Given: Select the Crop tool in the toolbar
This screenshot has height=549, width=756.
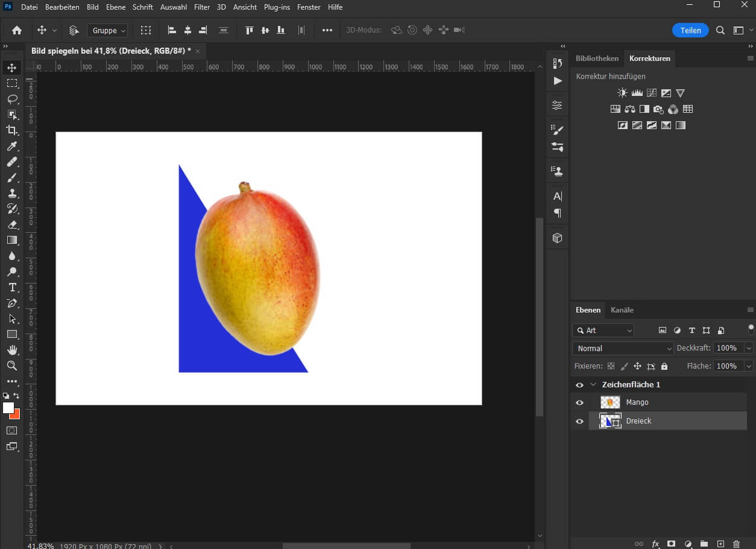Looking at the screenshot, I should (12, 130).
